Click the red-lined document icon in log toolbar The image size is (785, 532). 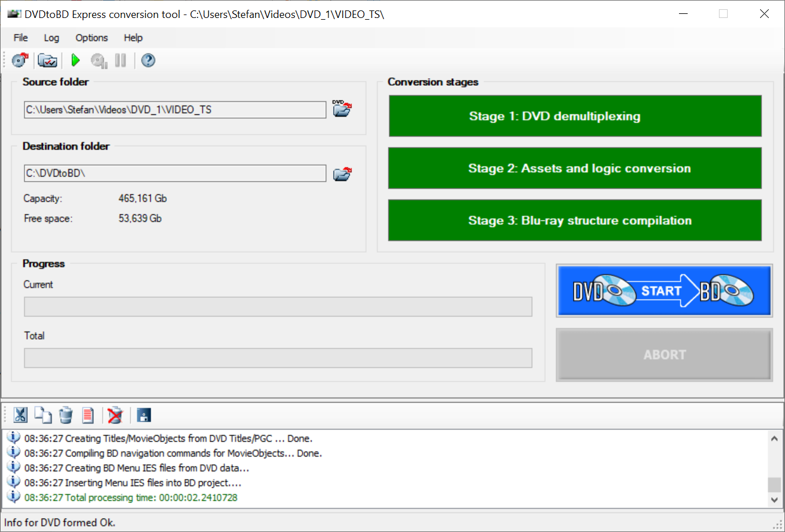tap(88, 415)
